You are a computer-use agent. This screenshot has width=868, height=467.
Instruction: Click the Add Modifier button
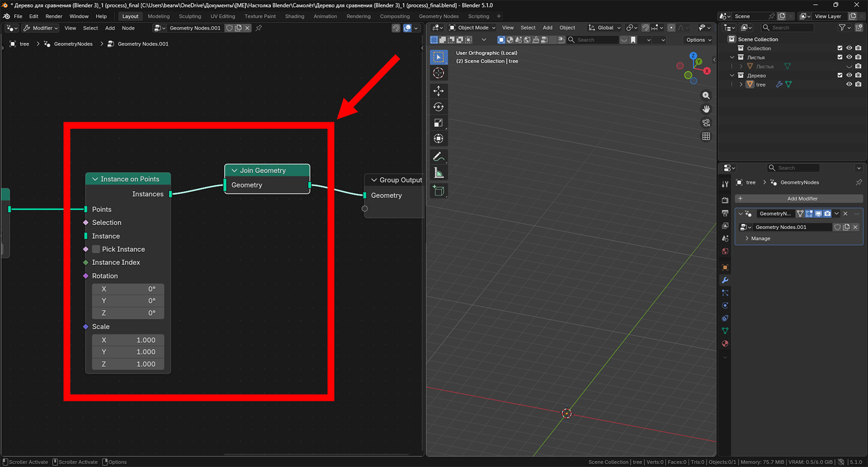click(x=802, y=199)
